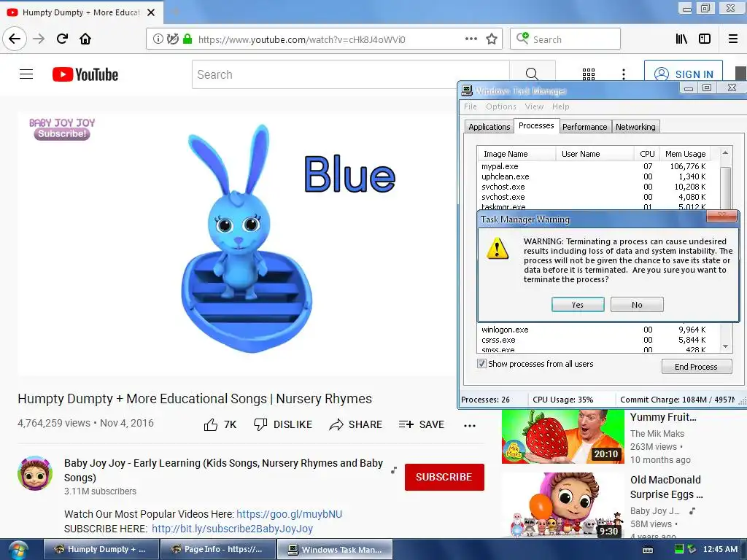Screen dimensions: 747x560
Task: Open the Task Manager View menu
Action: click(534, 106)
